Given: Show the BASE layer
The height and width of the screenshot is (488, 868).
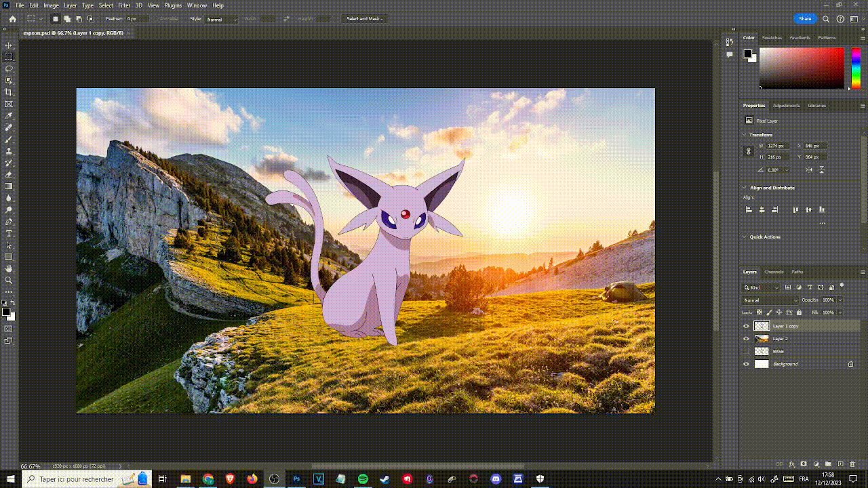Looking at the screenshot, I should point(747,351).
